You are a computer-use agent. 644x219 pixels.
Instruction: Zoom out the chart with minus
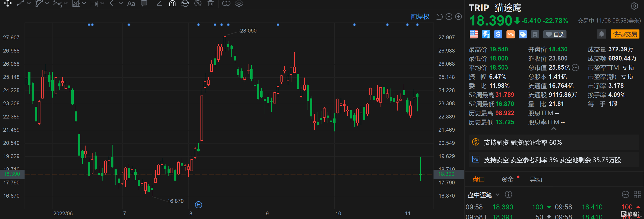(449, 17)
